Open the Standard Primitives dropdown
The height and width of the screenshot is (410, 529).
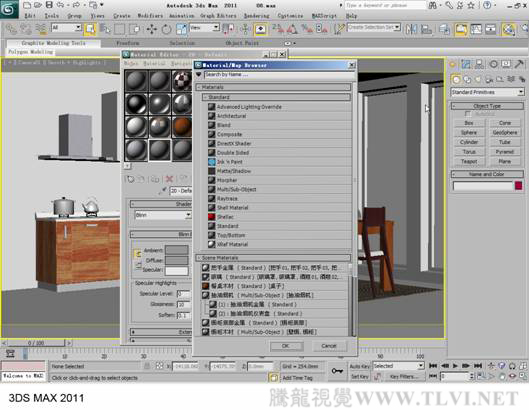pyautogui.click(x=487, y=92)
